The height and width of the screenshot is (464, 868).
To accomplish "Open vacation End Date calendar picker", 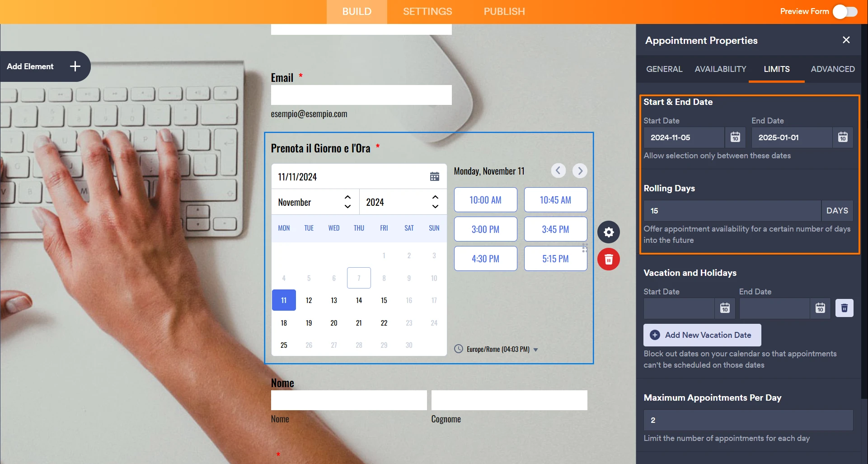I will pos(820,308).
